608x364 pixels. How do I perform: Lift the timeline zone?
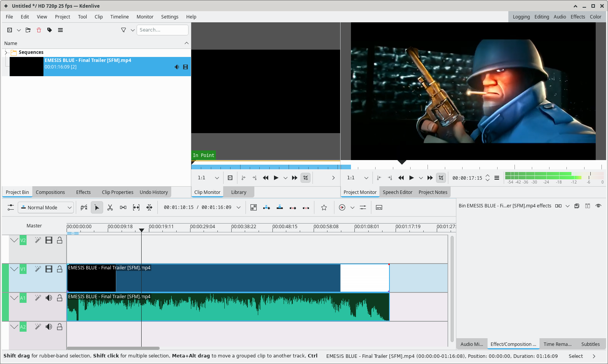(x=306, y=207)
